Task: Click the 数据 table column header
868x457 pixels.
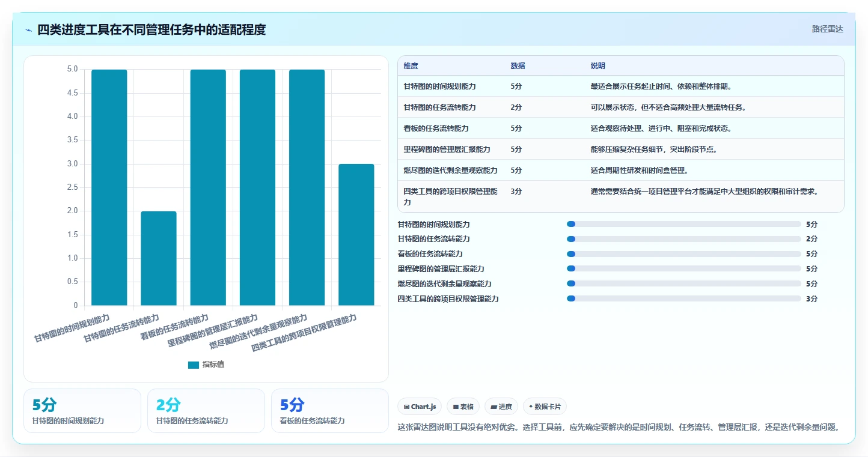Action: pos(518,66)
